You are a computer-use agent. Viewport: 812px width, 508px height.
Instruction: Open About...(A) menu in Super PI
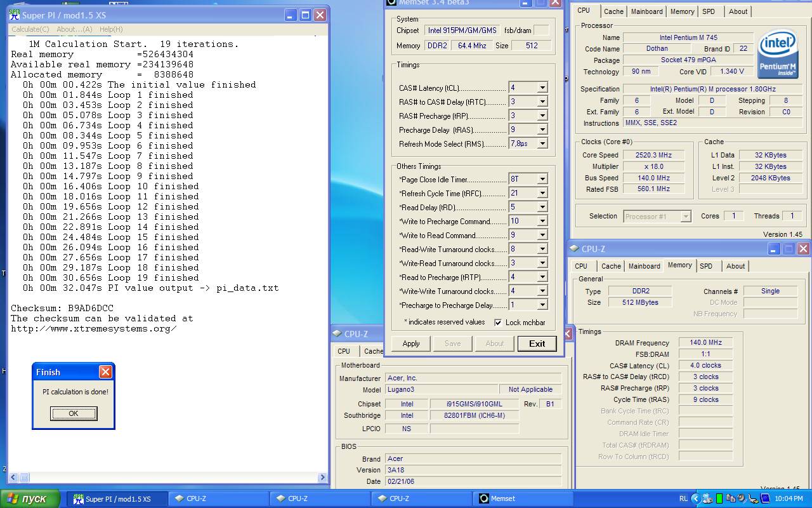[x=74, y=29]
